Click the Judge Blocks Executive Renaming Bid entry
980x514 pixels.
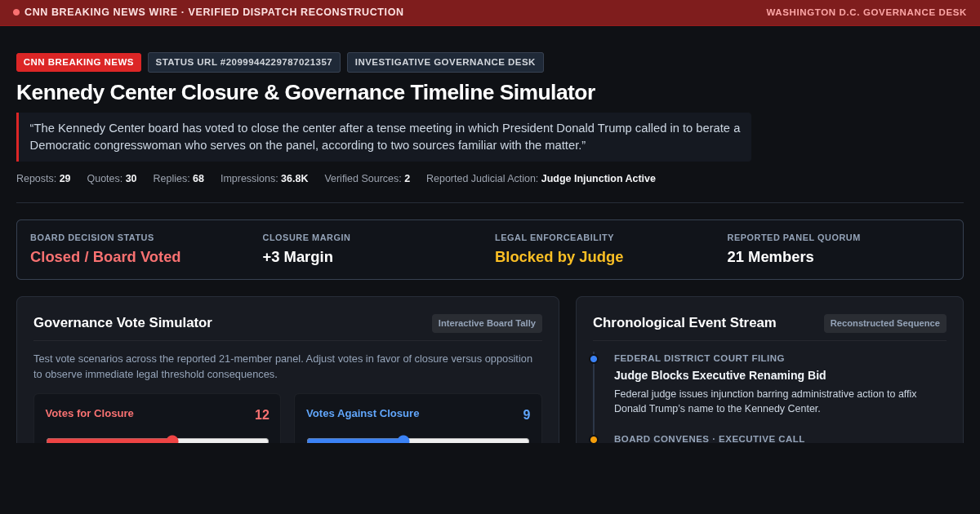(720, 375)
